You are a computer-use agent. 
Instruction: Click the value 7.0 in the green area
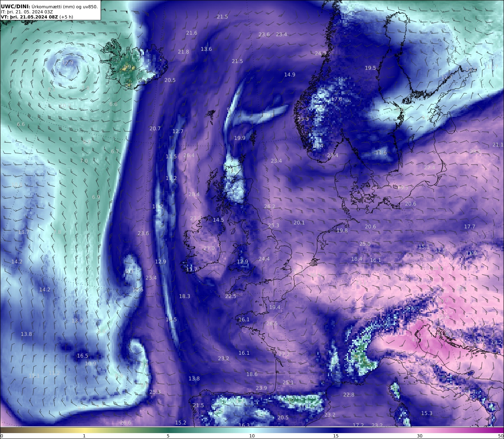click(x=84, y=161)
